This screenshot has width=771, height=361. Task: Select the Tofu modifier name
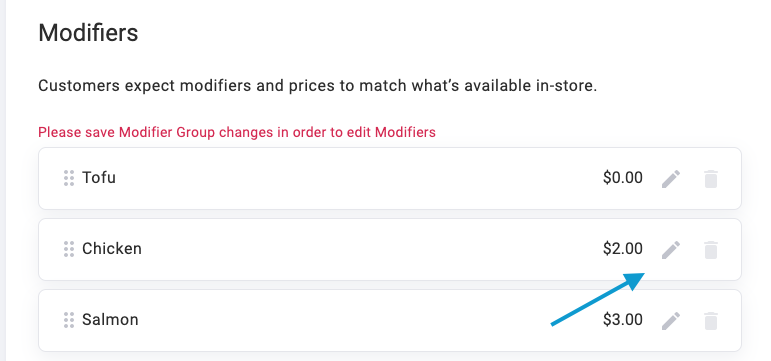99,178
